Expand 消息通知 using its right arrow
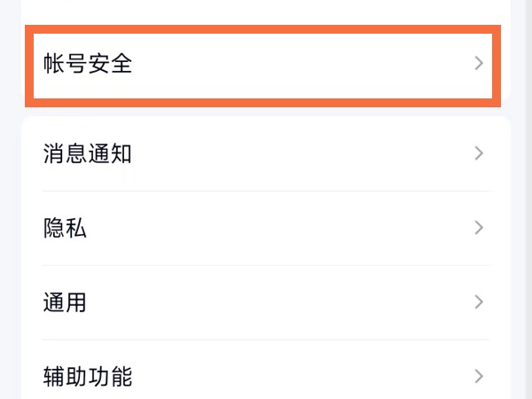 [479, 153]
